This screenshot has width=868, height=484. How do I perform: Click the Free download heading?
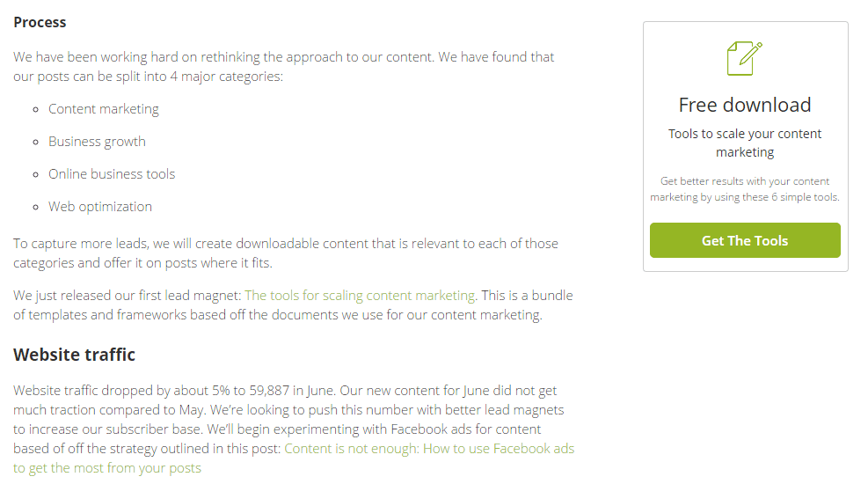coord(745,105)
